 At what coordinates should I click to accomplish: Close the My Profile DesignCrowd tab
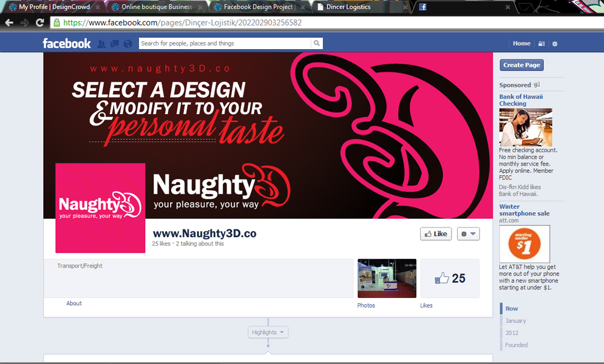coord(98,7)
